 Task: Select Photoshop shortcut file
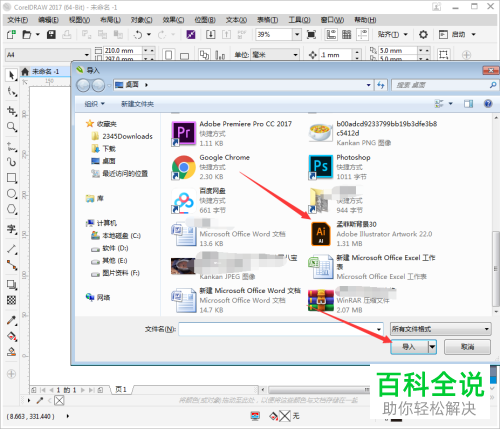340,167
